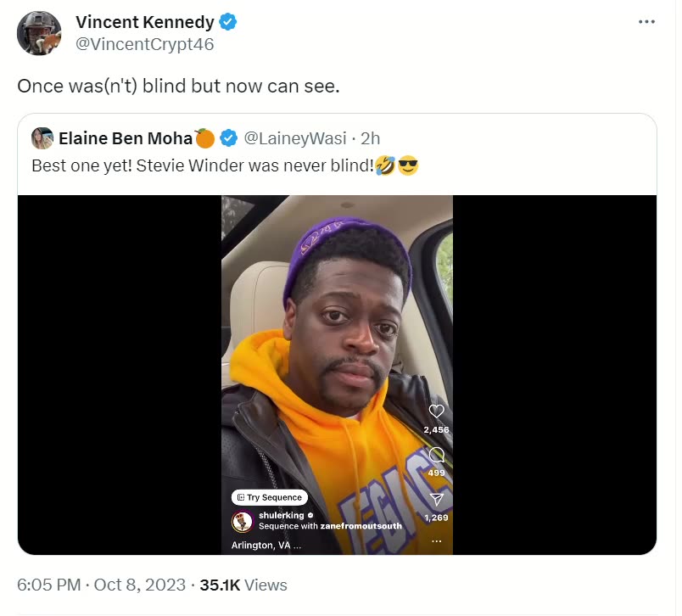Click Elaine Ben Moha's small profile avatar

(x=42, y=137)
